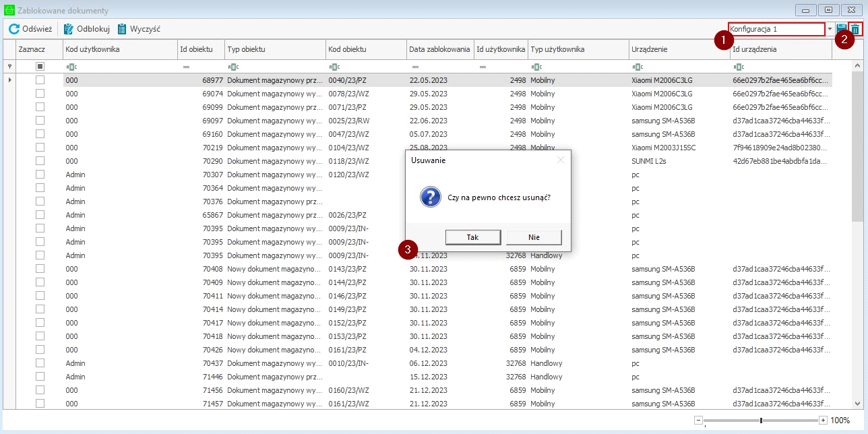The image size is (868, 434).
Task: Check the box for row 0040/23/PZ
Action: click(40, 80)
